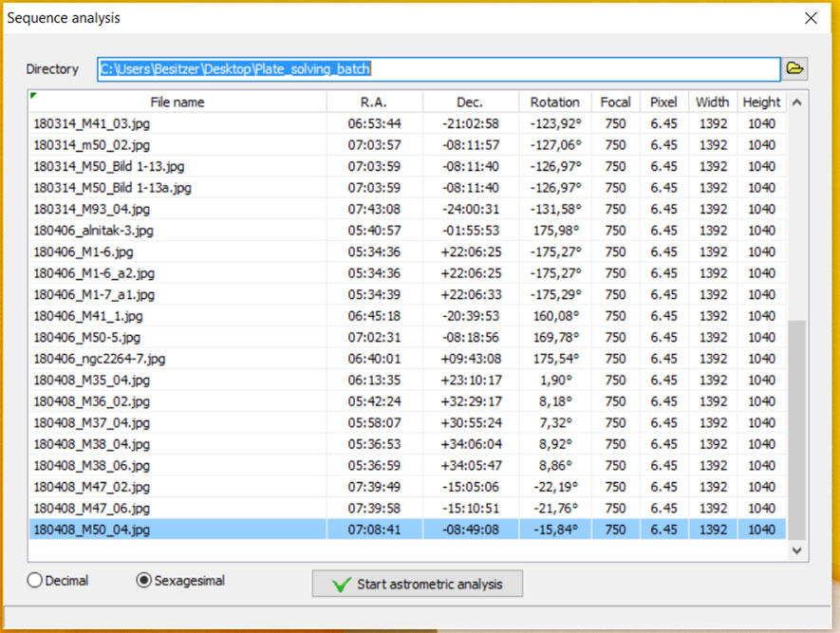The width and height of the screenshot is (840, 633).
Task: Select the row 180406_M1-7_a1.jpg
Action: coord(407,295)
